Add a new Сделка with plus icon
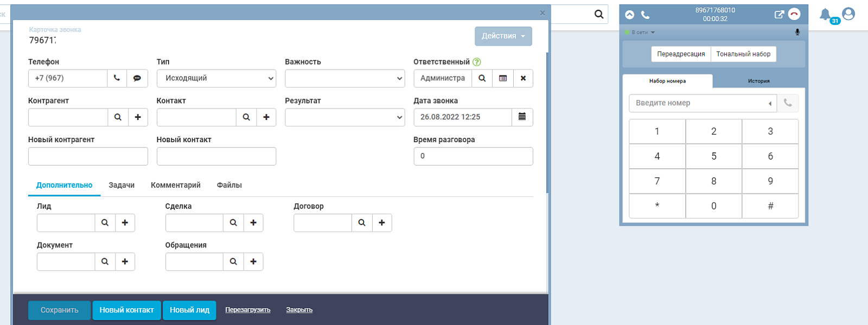 point(253,222)
